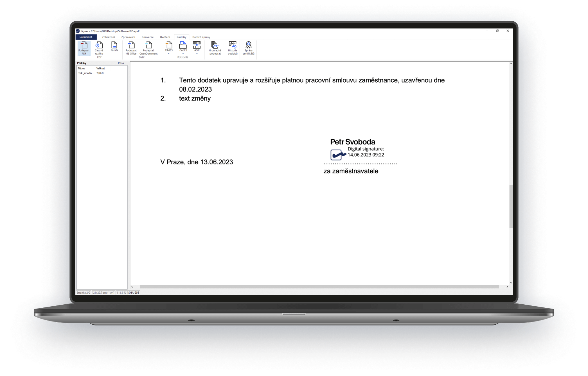This screenshot has height=376, width=588.
Task: Open Správa certifikátů
Action: pos(249,48)
